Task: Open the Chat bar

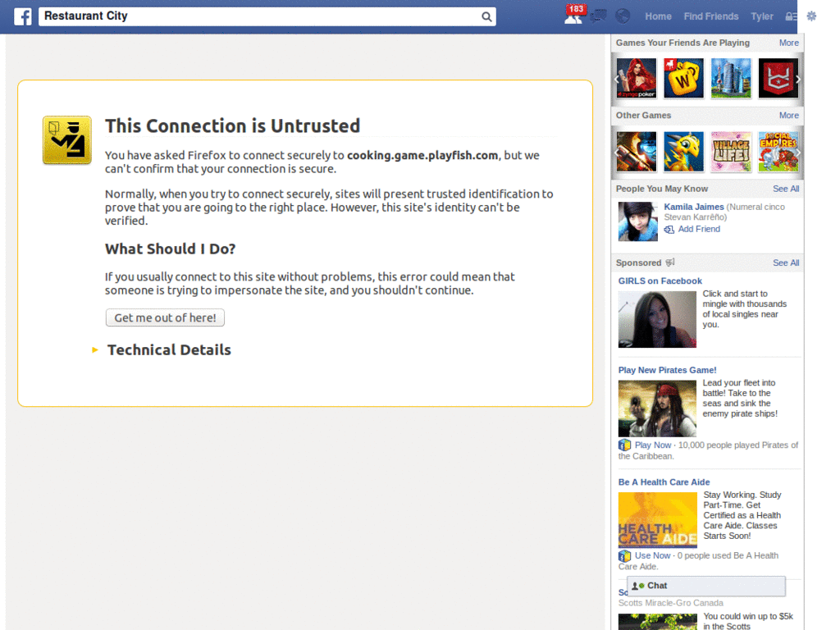Action: [x=706, y=586]
